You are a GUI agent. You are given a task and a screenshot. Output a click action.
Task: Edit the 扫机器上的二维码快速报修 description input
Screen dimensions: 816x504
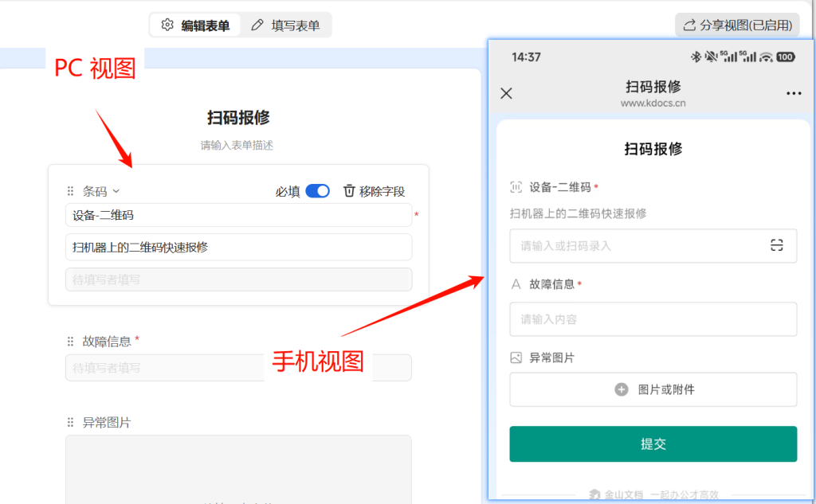click(x=239, y=247)
